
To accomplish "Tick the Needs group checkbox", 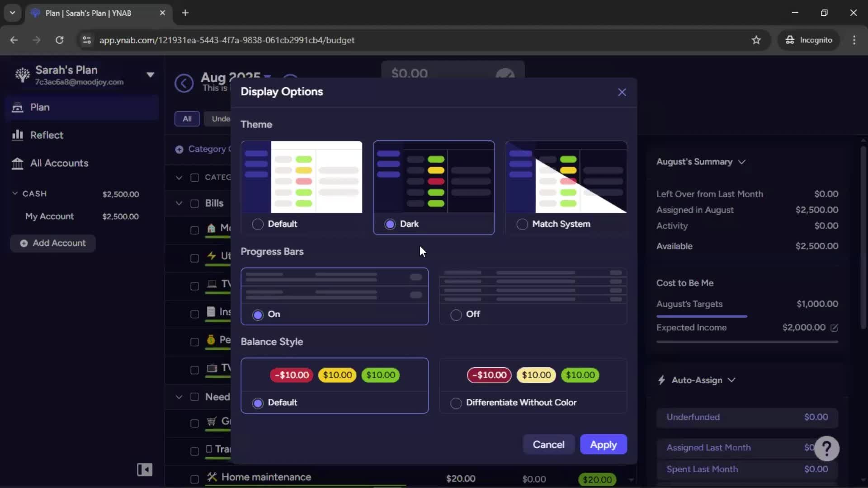I will coord(194,397).
